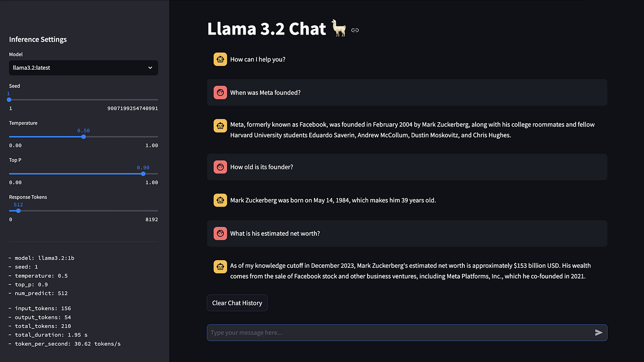The width and height of the screenshot is (644, 362).
Task: Click the link icon beside the chat title
Action: (355, 29)
